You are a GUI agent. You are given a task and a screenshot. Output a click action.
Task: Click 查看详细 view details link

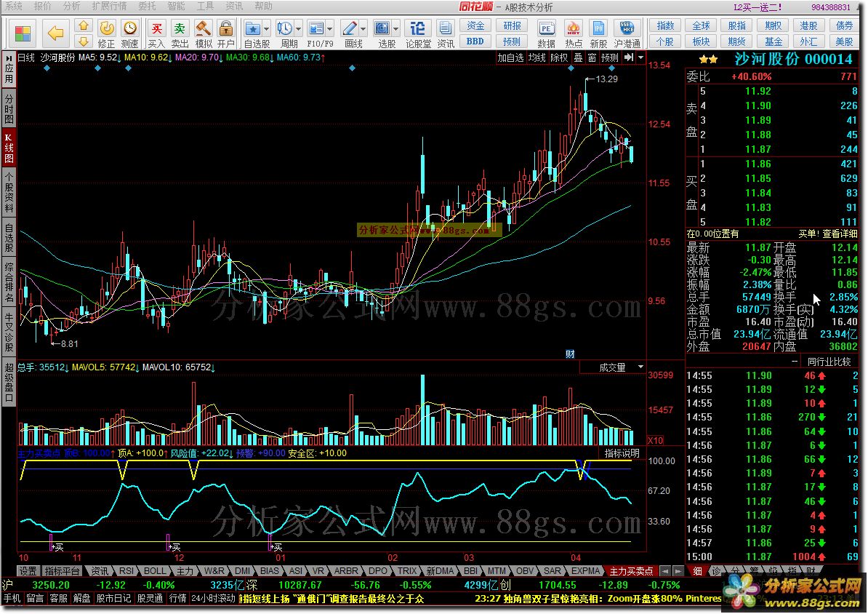[840, 234]
